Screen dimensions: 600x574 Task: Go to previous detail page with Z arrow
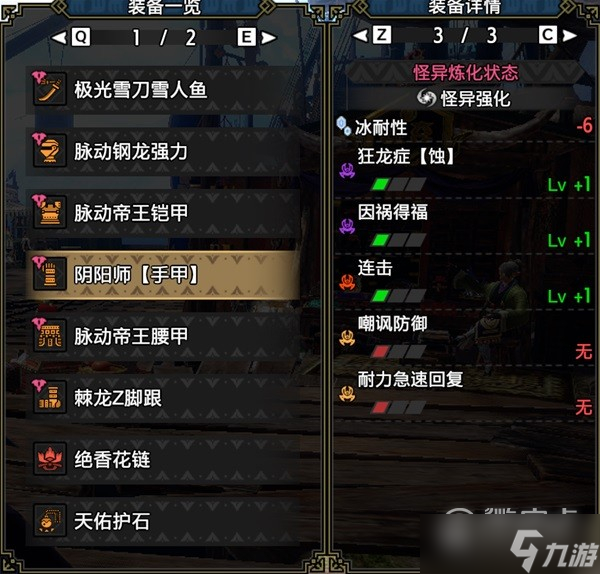[372, 35]
